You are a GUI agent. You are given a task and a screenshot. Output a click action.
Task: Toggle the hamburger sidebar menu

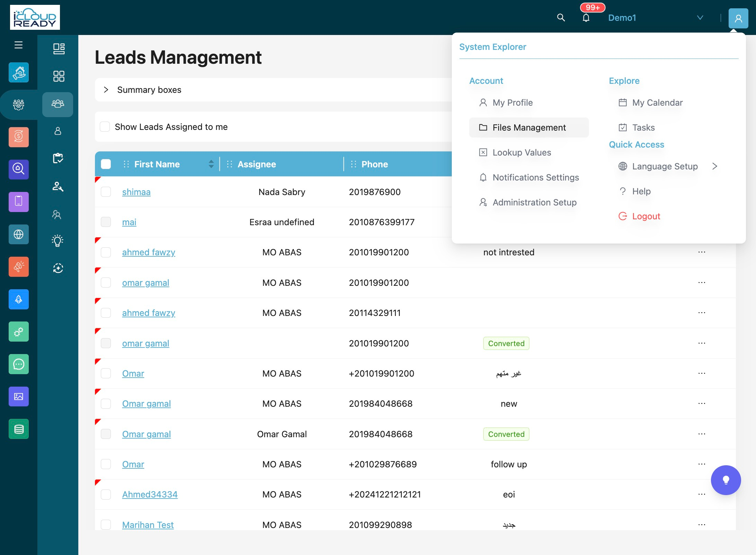coord(19,45)
